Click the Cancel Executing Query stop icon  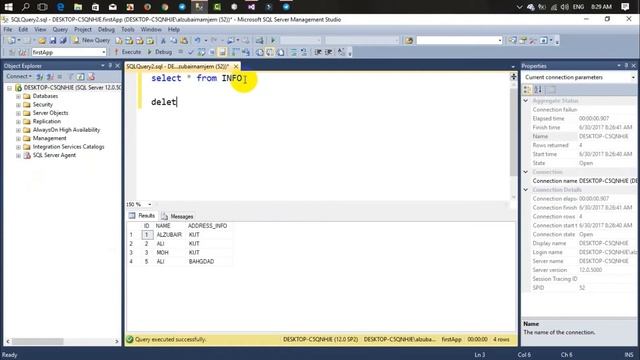point(180,52)
